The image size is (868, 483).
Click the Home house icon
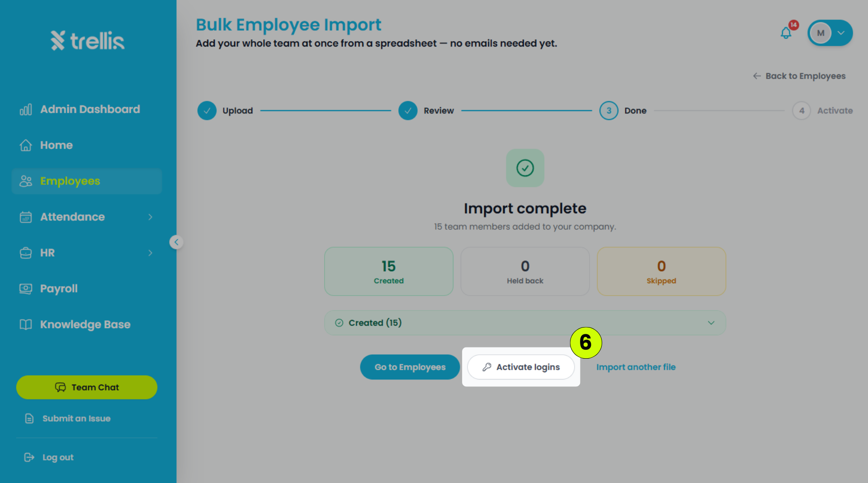pos(26,145)
